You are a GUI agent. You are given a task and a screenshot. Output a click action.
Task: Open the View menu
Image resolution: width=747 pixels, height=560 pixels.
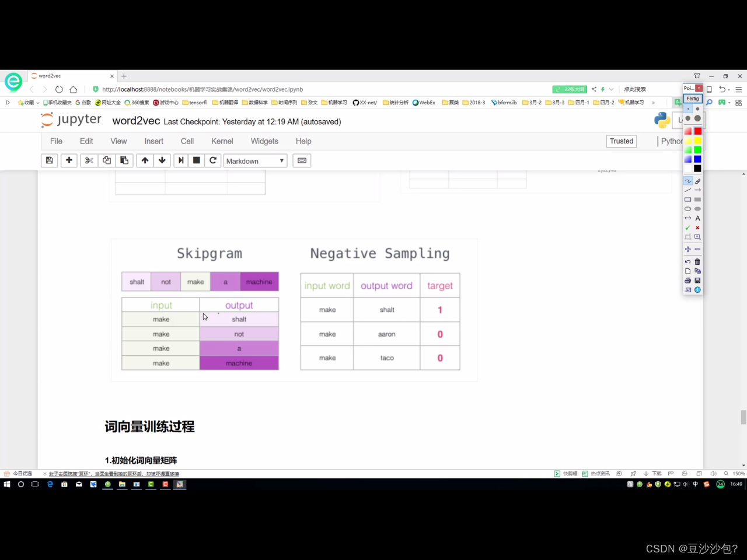click(118, 141)
